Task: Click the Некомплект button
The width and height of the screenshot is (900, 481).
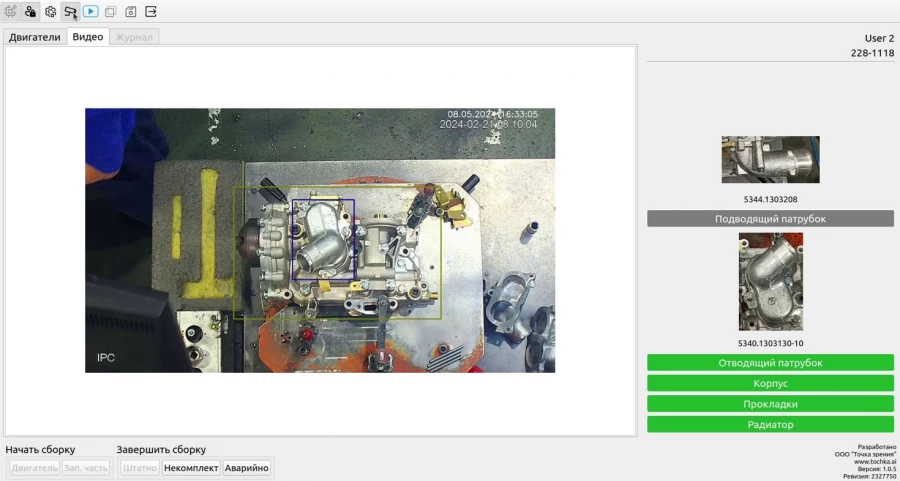Action: tap(191, 468)
